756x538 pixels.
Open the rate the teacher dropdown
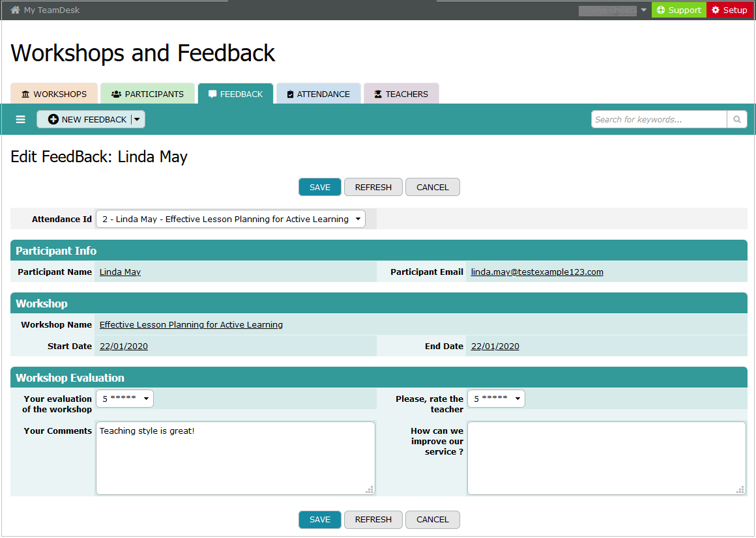click(496, 399)
